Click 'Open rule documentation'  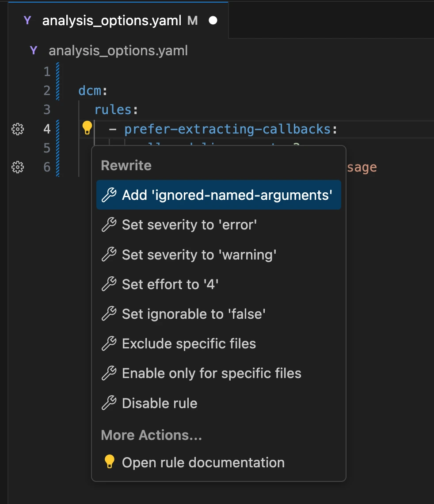pos(203,462)
